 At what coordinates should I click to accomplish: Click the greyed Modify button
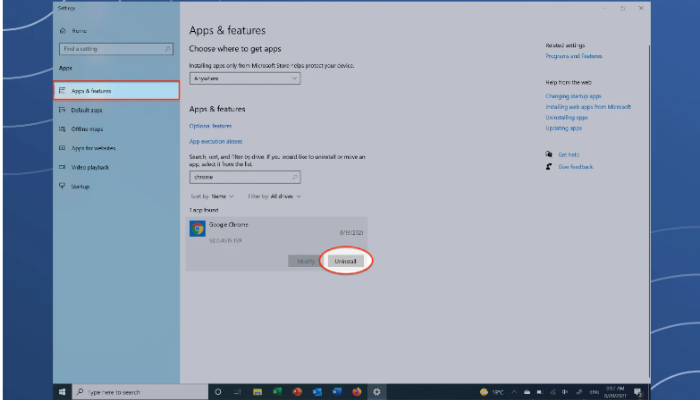pyautogui.click(x=306, y=261)
